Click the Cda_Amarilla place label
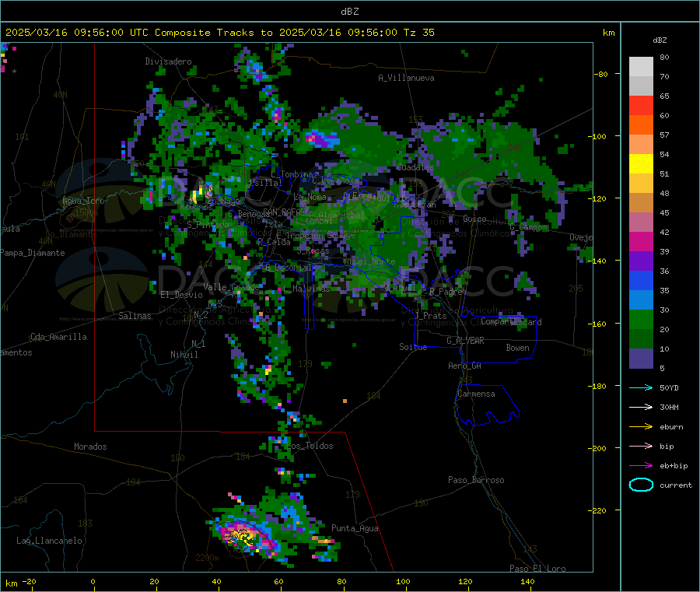This screenshot has height=592, width=700. (x=58, y=337)
